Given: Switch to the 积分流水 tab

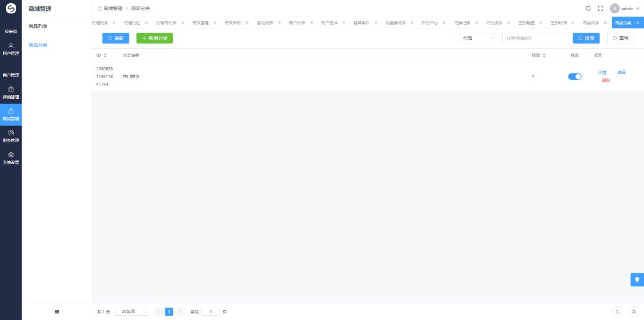Looking at the screenshot, I should [x=494, y=23].
